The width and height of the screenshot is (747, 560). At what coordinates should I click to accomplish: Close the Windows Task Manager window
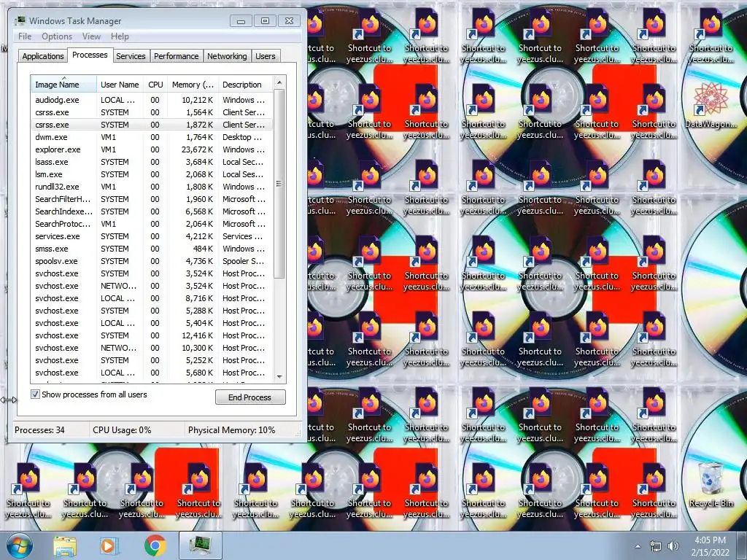pyautogui.click(x=289, y=21)
